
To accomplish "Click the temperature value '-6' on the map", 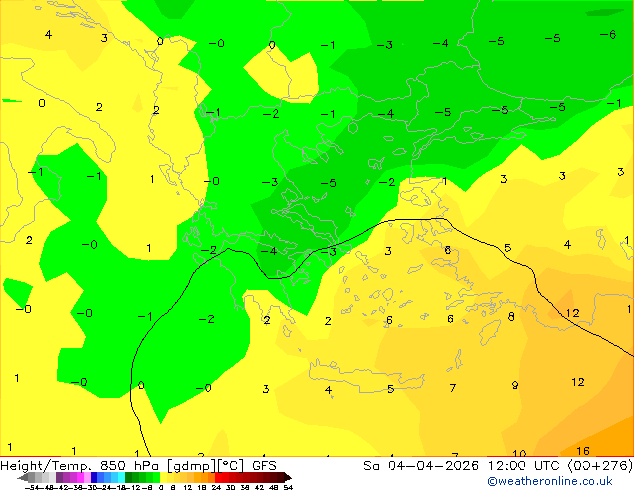I will 608,35.
